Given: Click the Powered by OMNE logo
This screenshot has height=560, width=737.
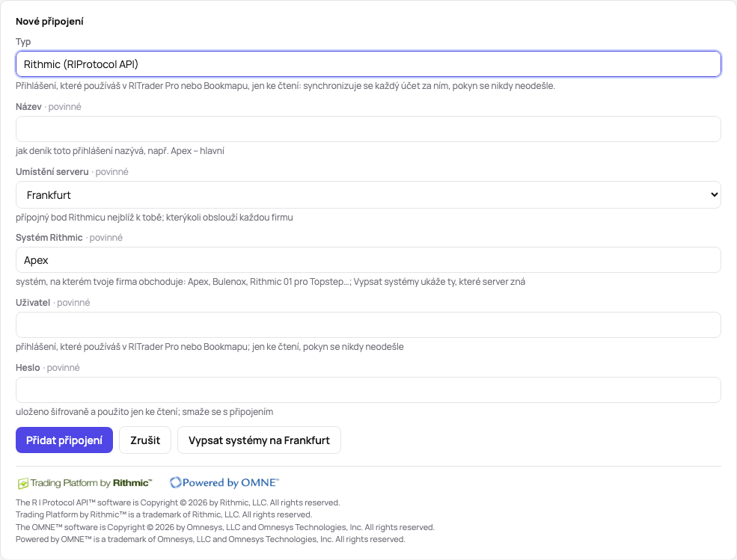Looking at the screenshot, I should point(224,482).
